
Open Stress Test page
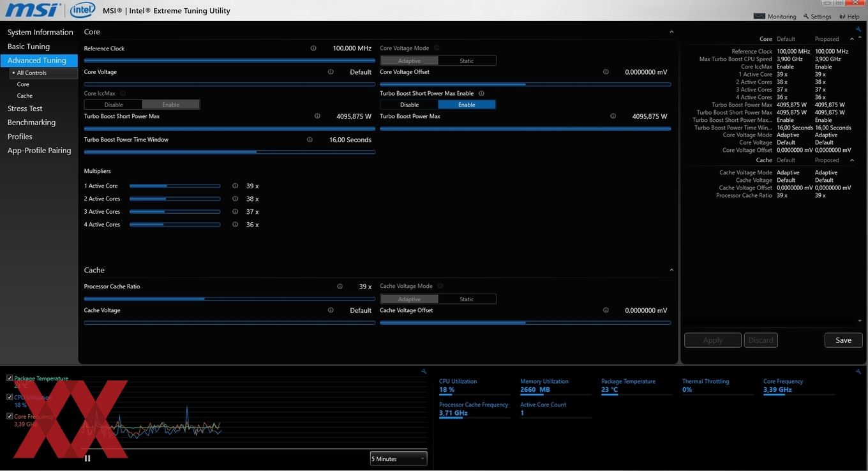[x=25, y=108]
